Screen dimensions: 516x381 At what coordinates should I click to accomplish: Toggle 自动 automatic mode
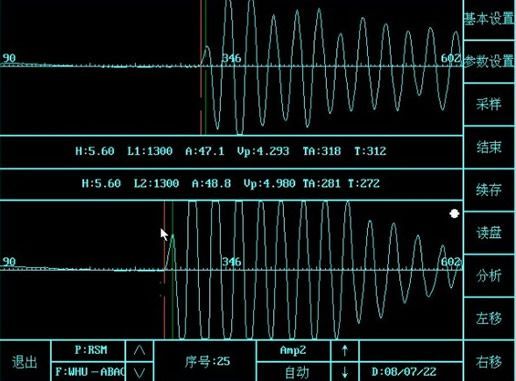293,372
